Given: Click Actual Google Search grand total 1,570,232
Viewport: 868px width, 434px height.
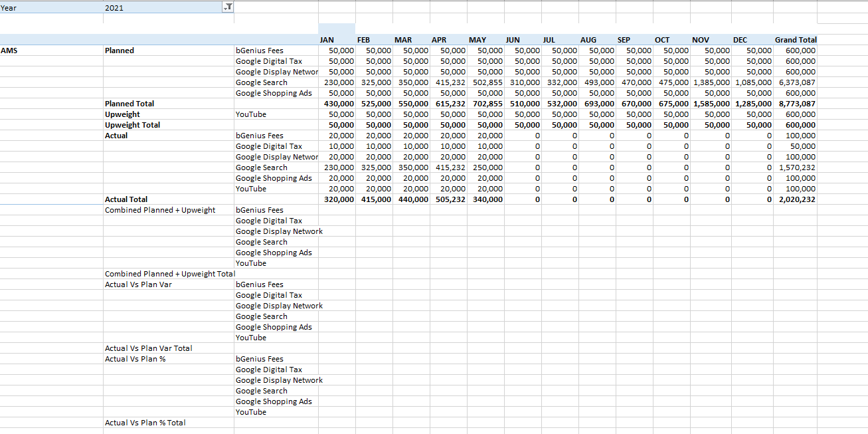Looking at the screenshot, I should 797,167.
